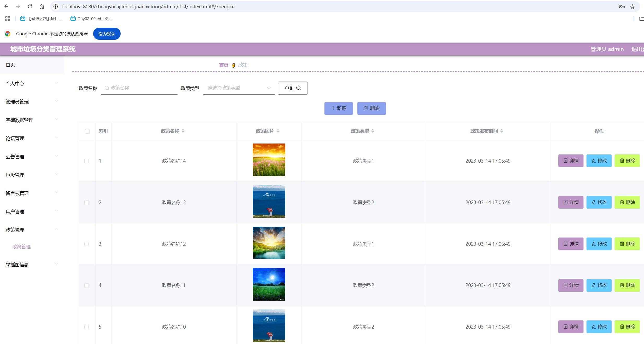Sort by 政策发布时间 column sort arrows
The height and width of the screenshot is (344, 644).
[502, 131]
